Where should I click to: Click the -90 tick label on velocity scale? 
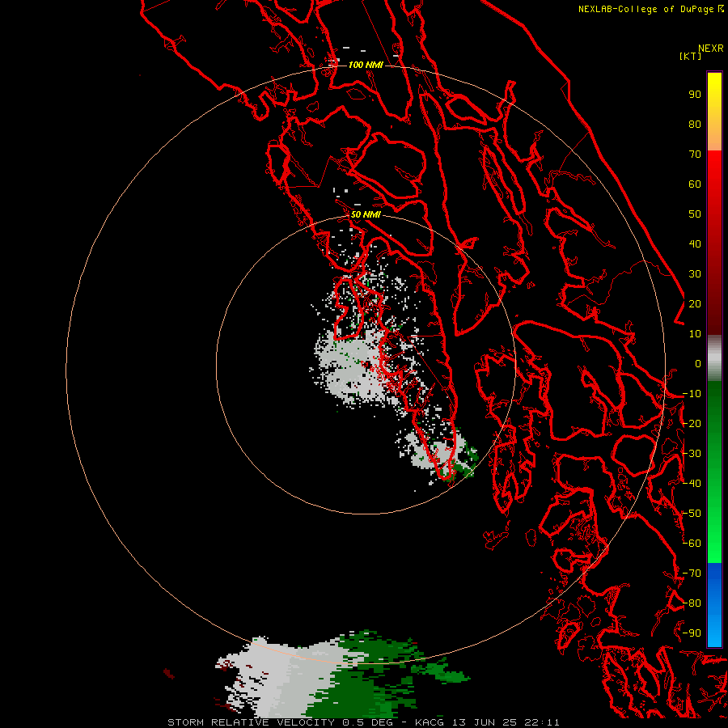click(692, 633)
